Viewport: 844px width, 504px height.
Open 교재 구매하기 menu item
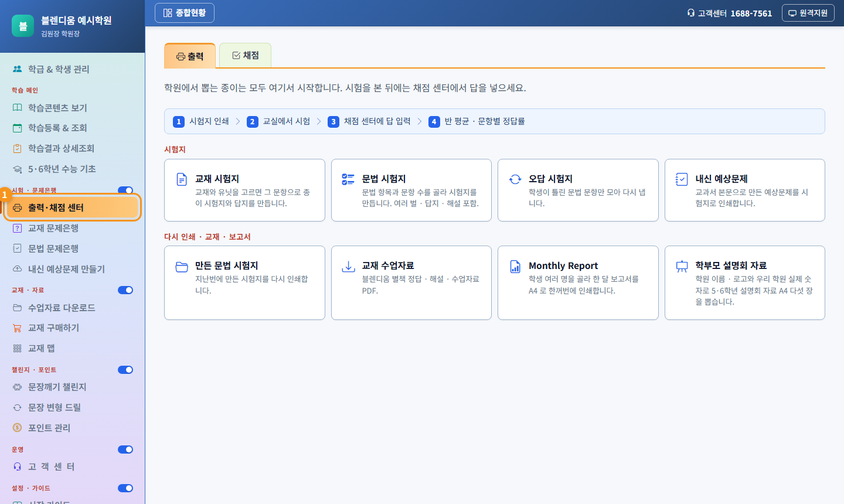(x=73, y=328)
